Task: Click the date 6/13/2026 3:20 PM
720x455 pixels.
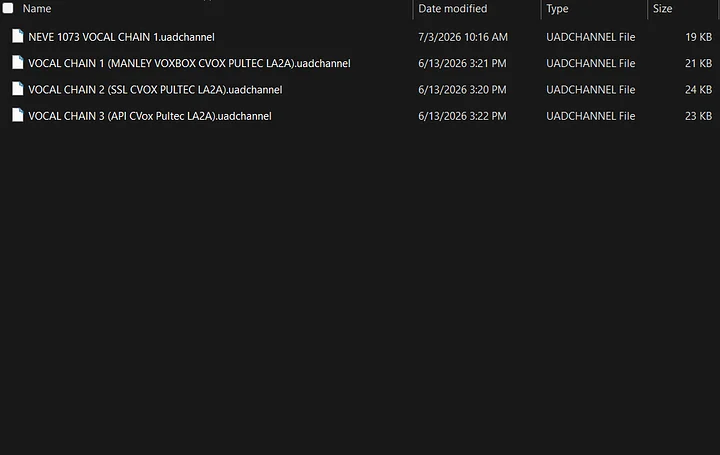Action: pyautogui.click(x=462, y=90)
